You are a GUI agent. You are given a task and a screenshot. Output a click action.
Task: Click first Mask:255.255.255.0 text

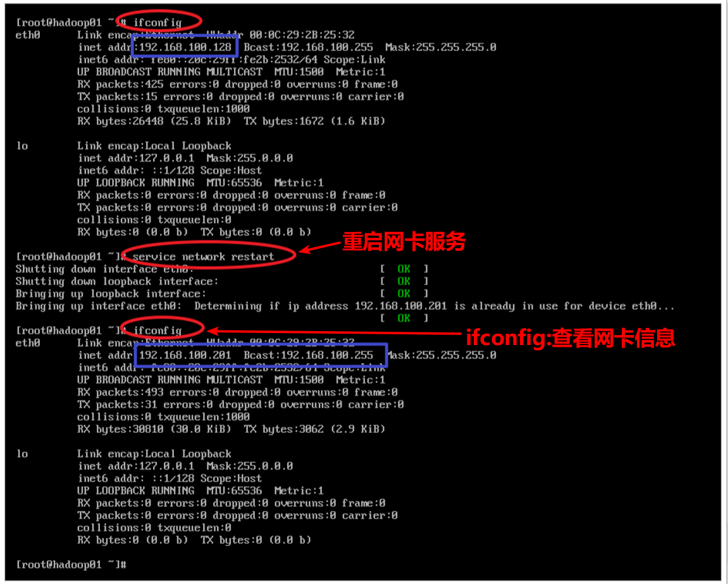click(x=441, y=47)
